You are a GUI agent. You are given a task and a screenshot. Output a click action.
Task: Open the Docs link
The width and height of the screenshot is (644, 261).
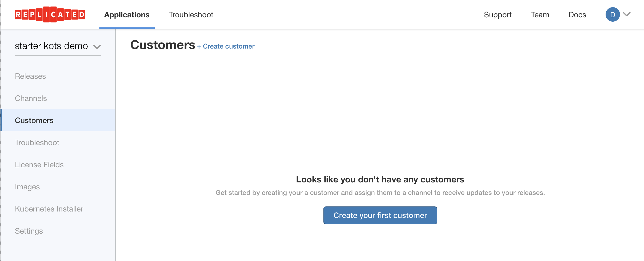pyautogui.click(x=577, y=14)
